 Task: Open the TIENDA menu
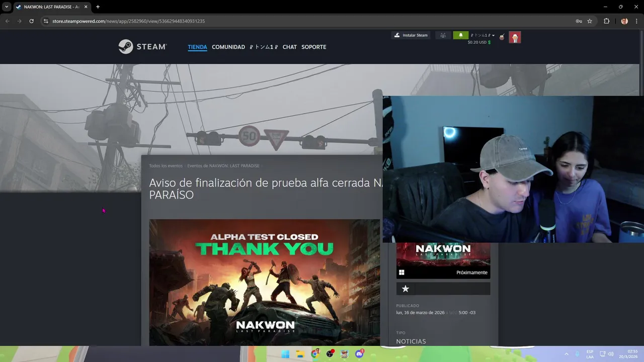click(x=197, y=47)
